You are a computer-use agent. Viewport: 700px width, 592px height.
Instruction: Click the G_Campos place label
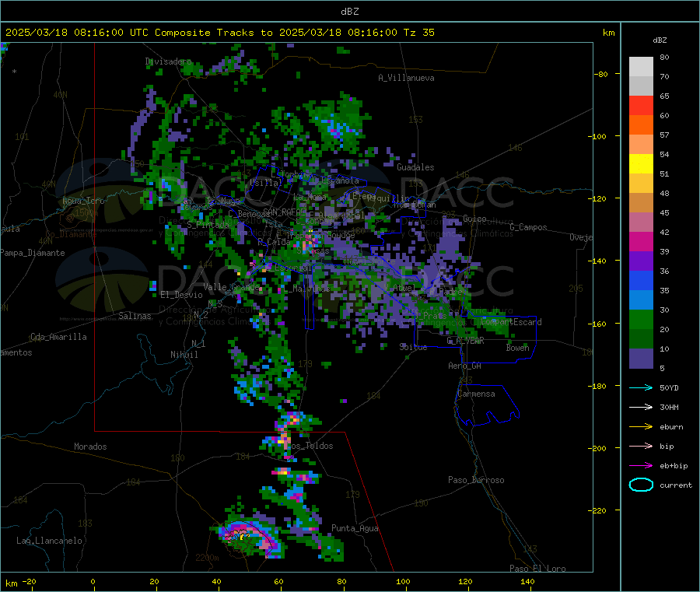point(528,227)
